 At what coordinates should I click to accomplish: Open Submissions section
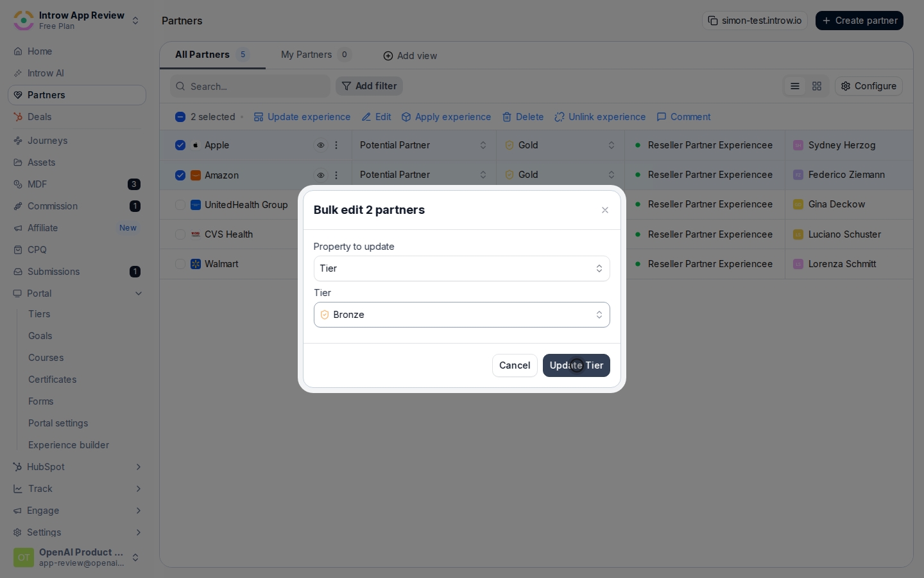click(x=77, y=272)
